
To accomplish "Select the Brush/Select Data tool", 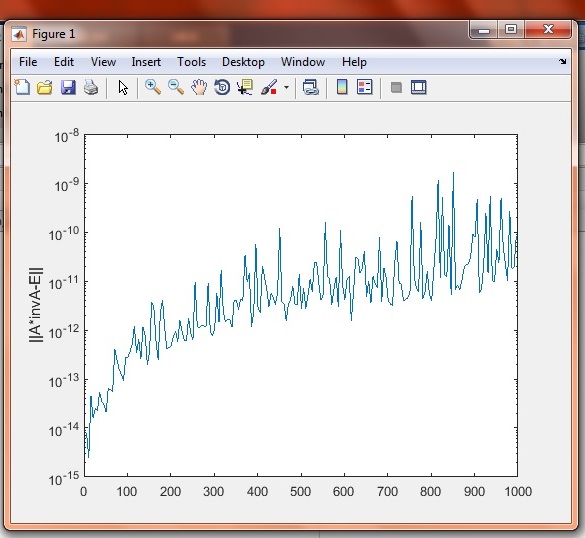I will point(269,87).
